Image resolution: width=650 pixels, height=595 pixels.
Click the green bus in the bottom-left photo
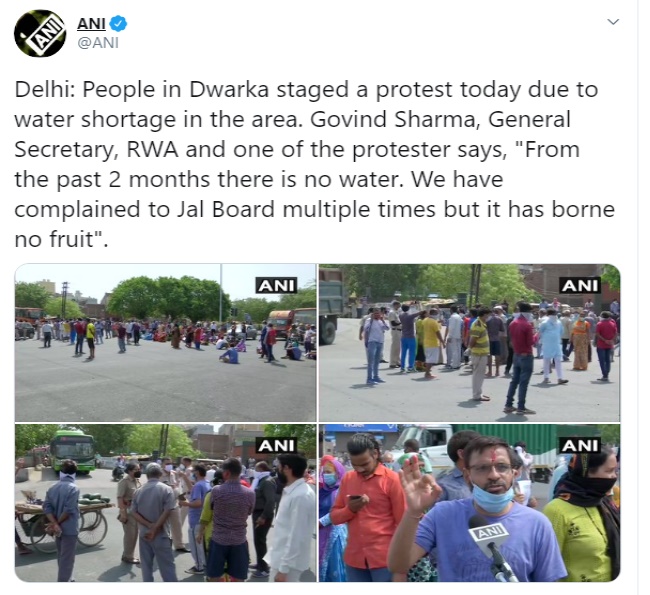pos(73,452)
